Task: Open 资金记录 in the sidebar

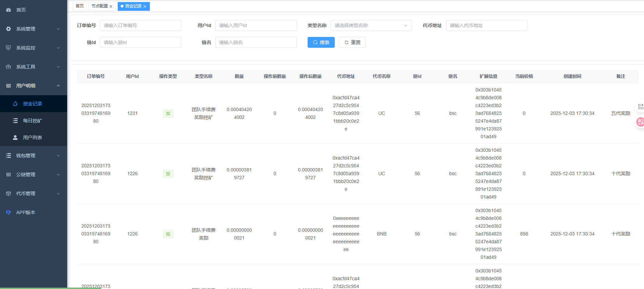Action: pos(33,104)
